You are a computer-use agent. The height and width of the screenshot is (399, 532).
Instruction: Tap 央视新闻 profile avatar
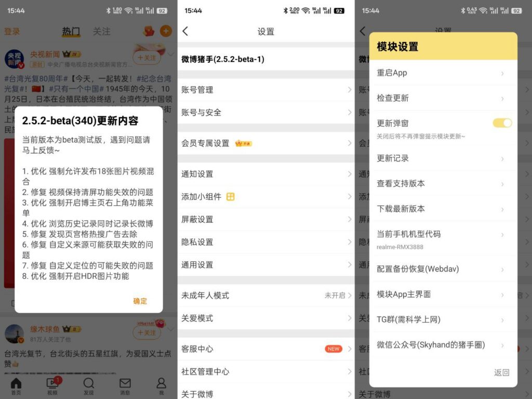point(14,59)
